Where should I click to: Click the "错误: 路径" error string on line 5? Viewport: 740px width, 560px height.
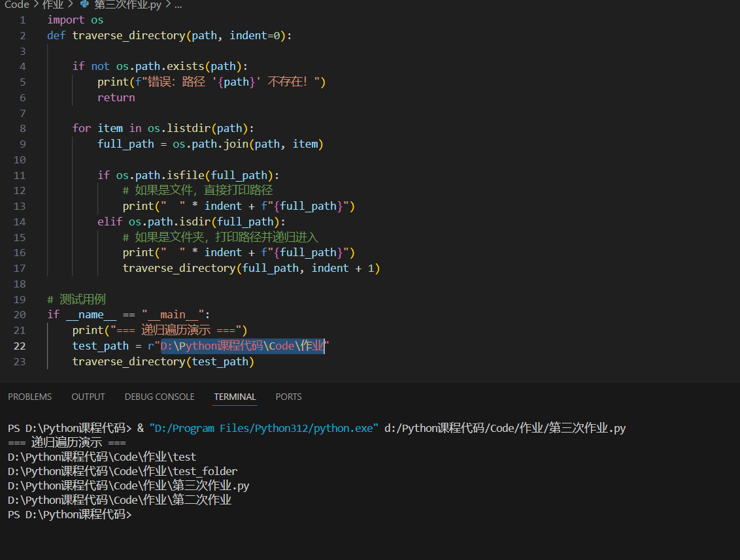point(177,82)
